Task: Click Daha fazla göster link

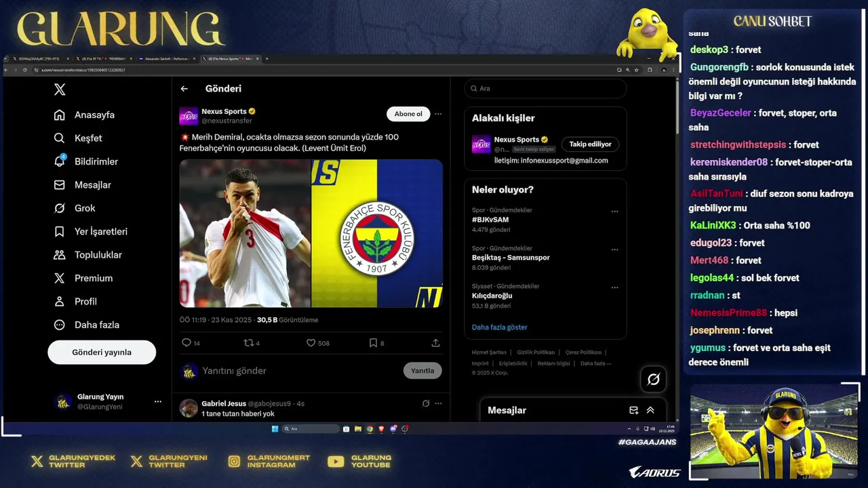Action: tap(499, 327)
